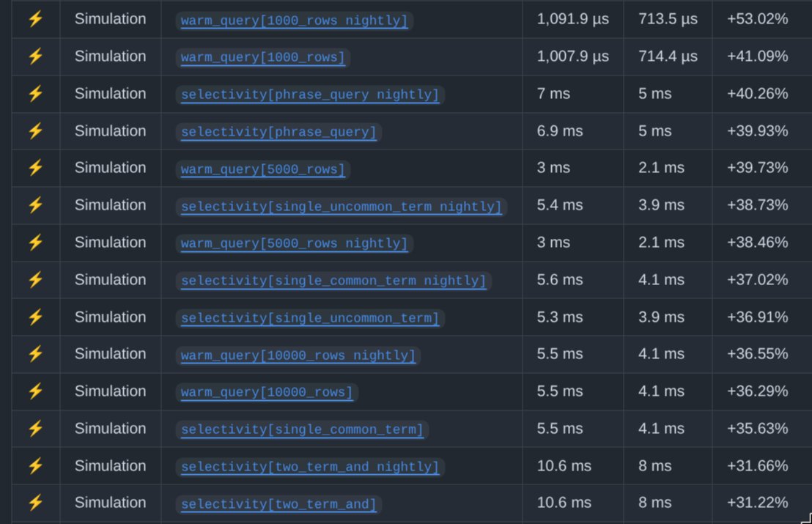Open selectivity[single_common_term] benchmark link
Screen dimensions: 812x524
(x=302, y=429)
